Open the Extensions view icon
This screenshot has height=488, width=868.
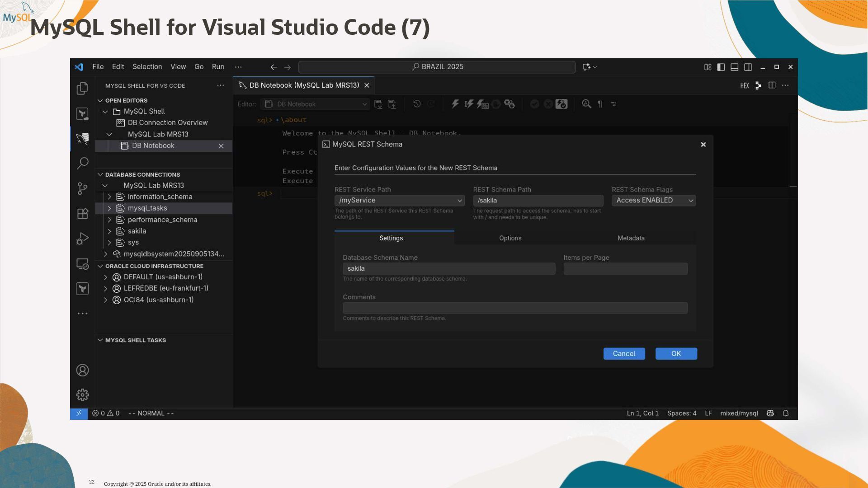click(x=82, y=213)
